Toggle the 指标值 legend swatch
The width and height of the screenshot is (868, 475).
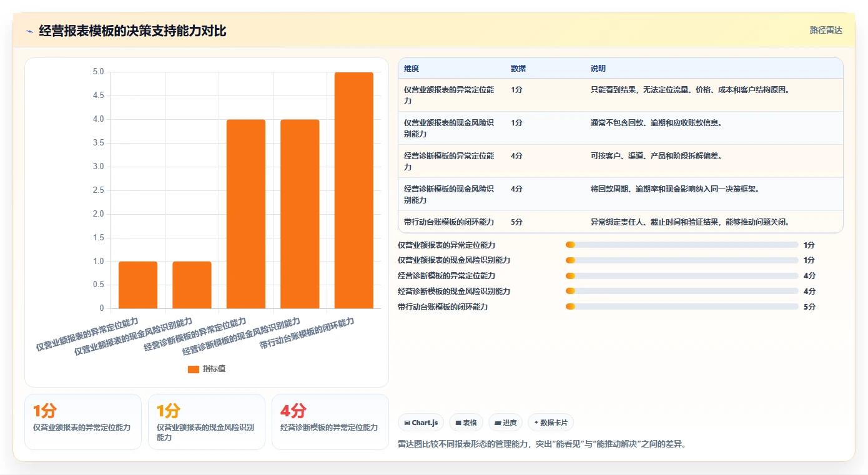click(x=194, y=369)
